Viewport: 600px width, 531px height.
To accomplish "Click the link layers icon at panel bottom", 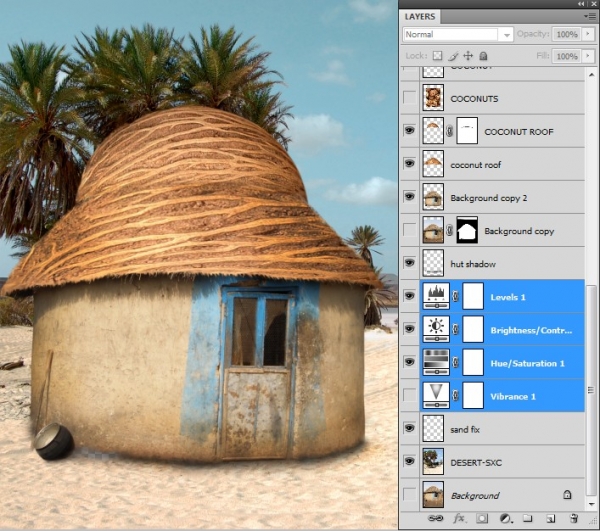I will (x=435, y=518).
